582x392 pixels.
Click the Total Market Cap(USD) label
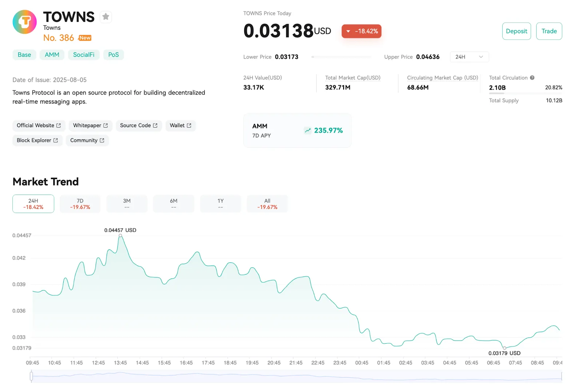pyautogui.click(x=353, y=78)
